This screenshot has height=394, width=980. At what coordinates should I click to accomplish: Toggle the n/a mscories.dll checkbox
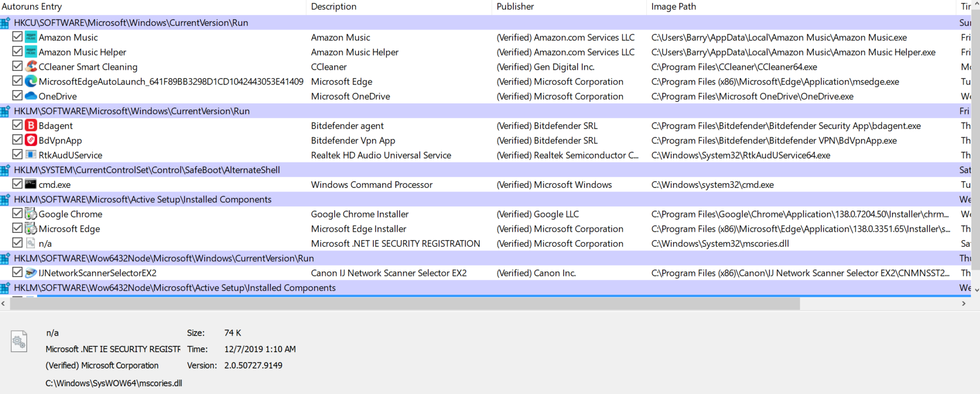(18, 243)
